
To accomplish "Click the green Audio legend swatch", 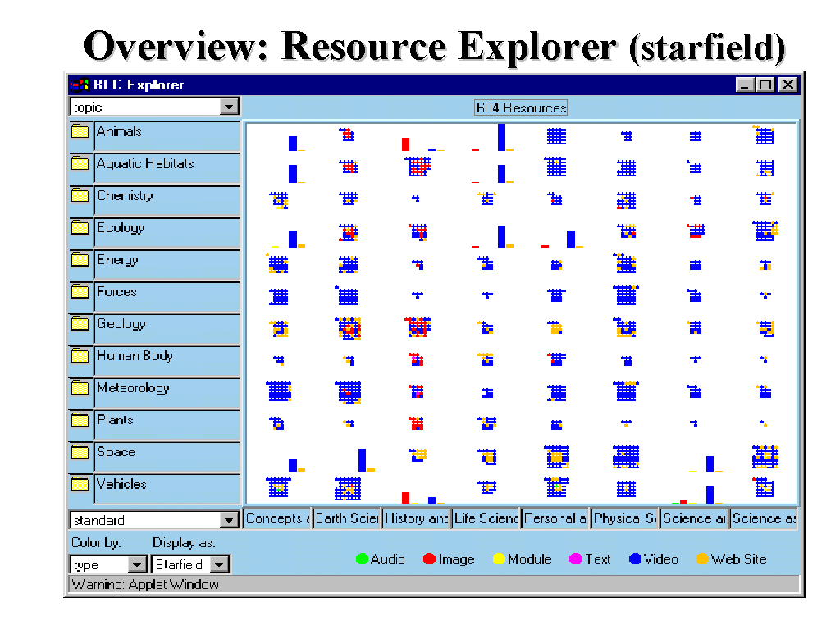I will pos(361,559).
